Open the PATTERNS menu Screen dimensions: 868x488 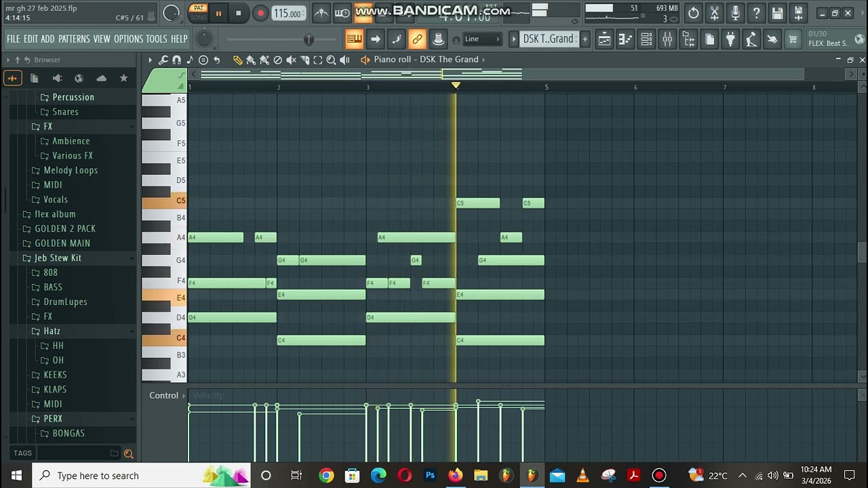74,39
